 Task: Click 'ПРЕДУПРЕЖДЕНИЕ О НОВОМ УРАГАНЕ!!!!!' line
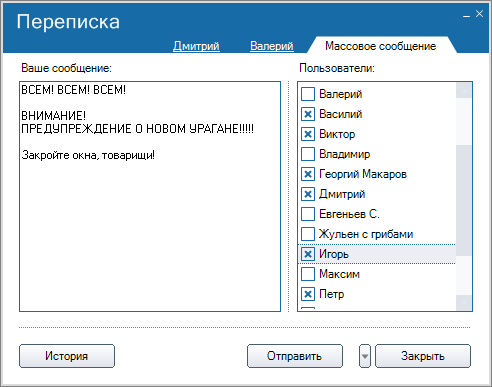[x=137, y=129]
